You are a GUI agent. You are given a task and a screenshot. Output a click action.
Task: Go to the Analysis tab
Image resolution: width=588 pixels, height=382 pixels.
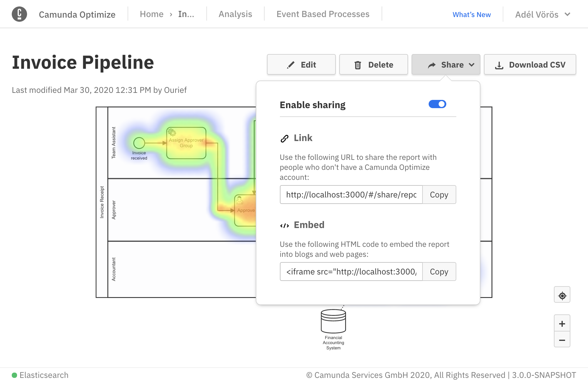tap(235, 14)
